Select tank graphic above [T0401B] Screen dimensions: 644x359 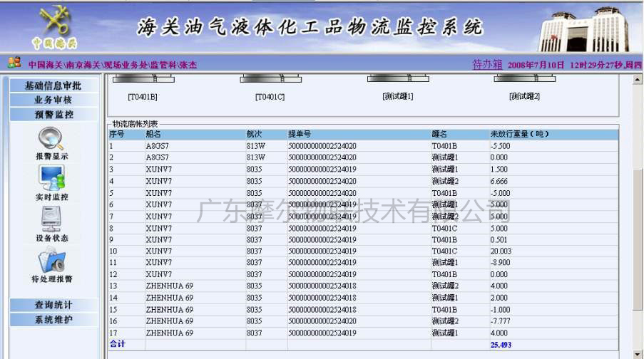pos(144,78)
